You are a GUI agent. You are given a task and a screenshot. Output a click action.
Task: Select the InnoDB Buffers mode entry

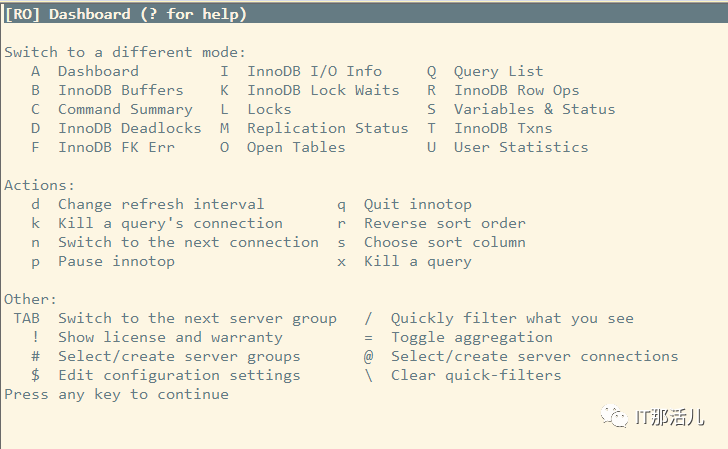(121, 90)
